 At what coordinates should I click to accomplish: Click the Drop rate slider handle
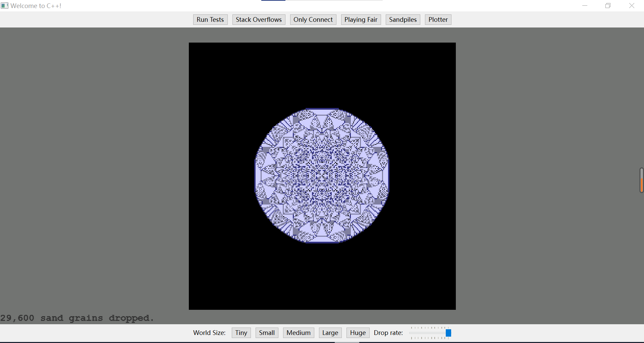448,333
